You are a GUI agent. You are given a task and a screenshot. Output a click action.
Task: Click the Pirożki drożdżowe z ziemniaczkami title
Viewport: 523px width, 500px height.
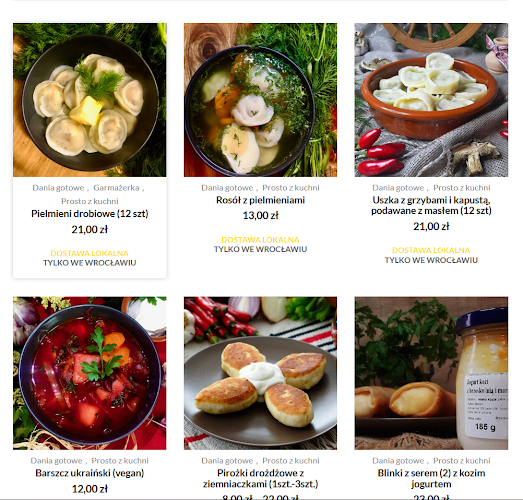(x=260, y=478)
